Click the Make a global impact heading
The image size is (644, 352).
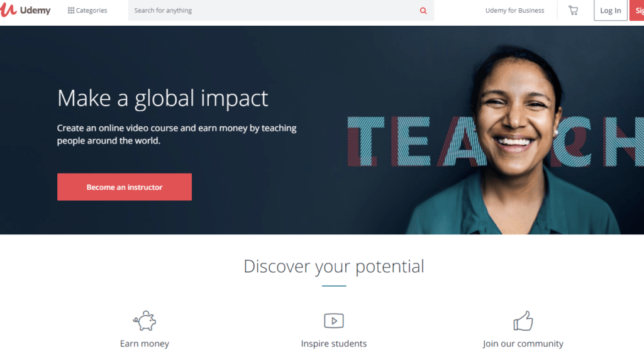[163, 99]
